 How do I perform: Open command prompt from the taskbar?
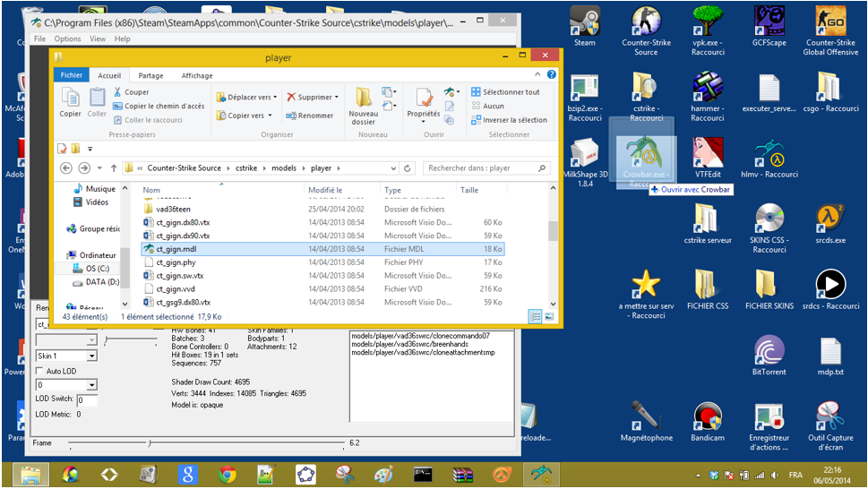pos(423,475)
